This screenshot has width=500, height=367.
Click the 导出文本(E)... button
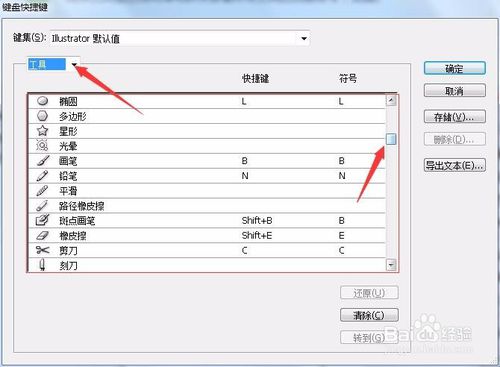(455, 165)
